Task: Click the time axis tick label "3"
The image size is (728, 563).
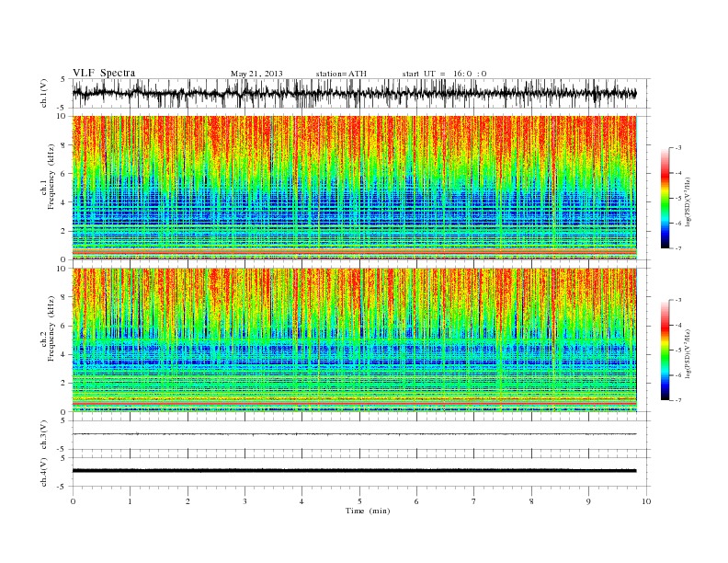Action: click(x=245, y=501)
